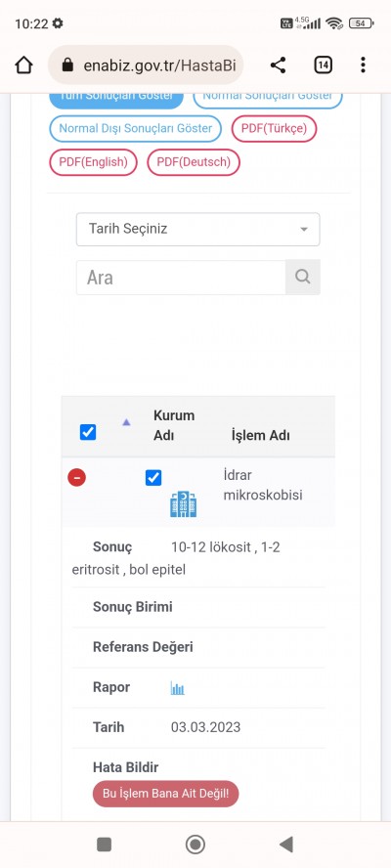Open the Tarih Seçiniz dropdown
Viewport: 391px width, 868px height.
(197, 229)
